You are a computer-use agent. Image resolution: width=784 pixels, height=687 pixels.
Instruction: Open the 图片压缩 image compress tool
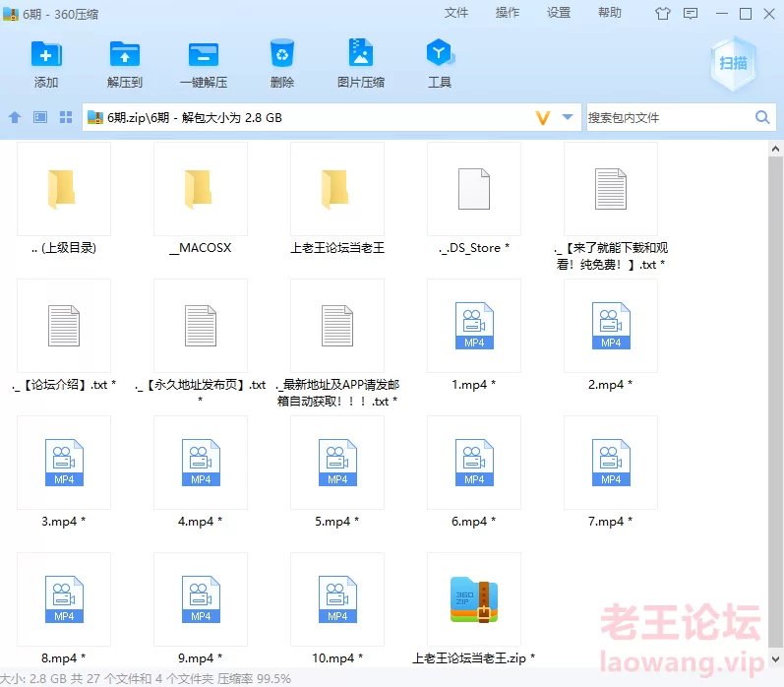click(360, 52)
